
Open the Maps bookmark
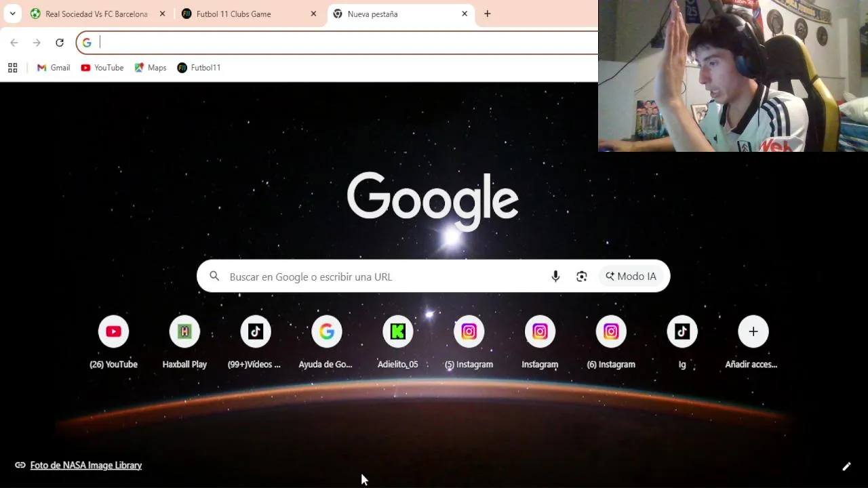151,68
